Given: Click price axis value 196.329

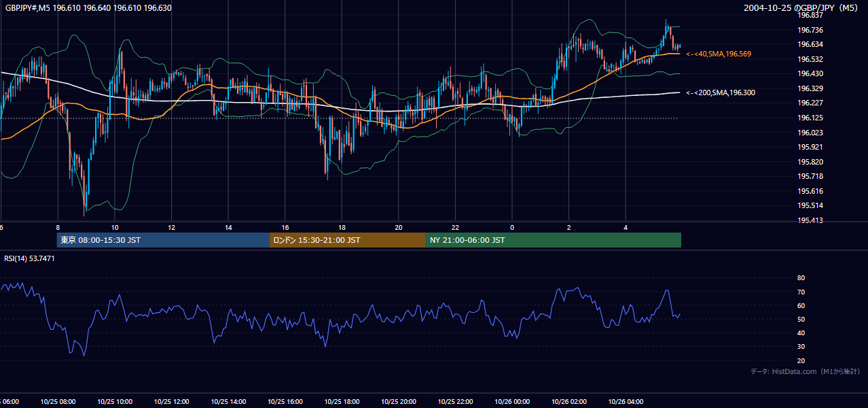Looking at the screenshot, I should [x=810, y=88].
